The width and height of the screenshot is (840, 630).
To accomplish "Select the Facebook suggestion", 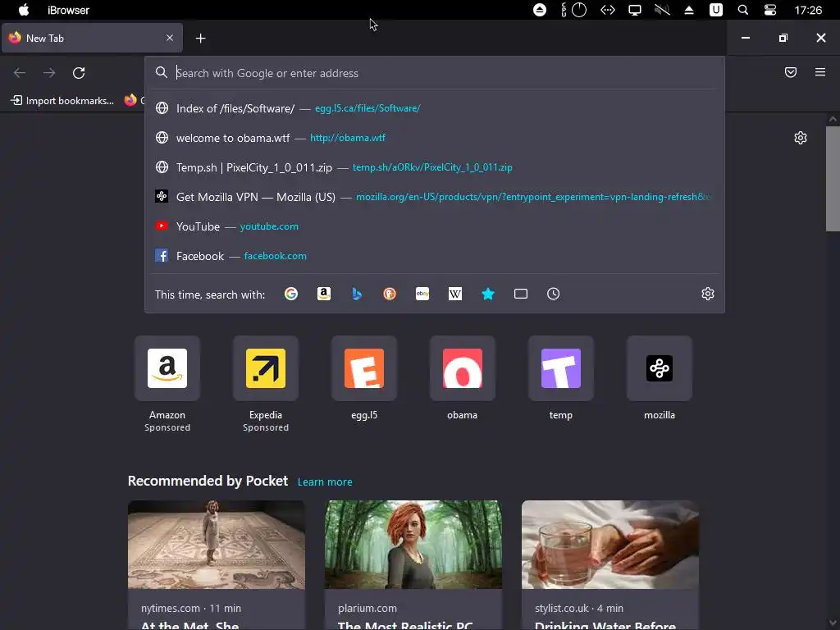I will (435, 256).
